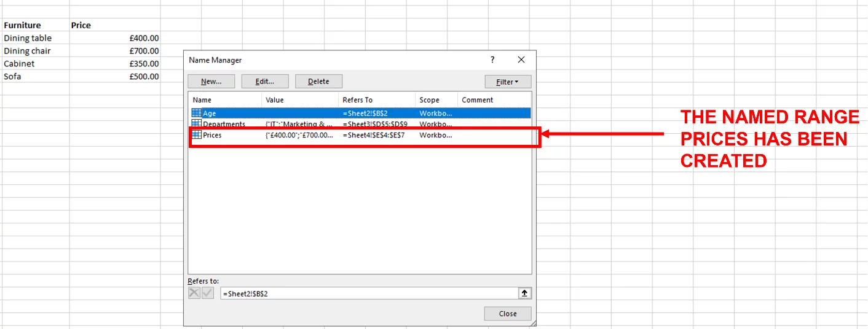868x329 pixels.
Task: Click the Edit... button
Action: 265,82
